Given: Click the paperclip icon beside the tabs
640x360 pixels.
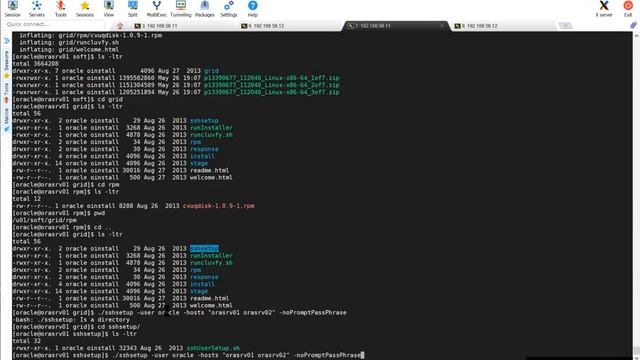Looking at the screenshot, I should [633, 25].
